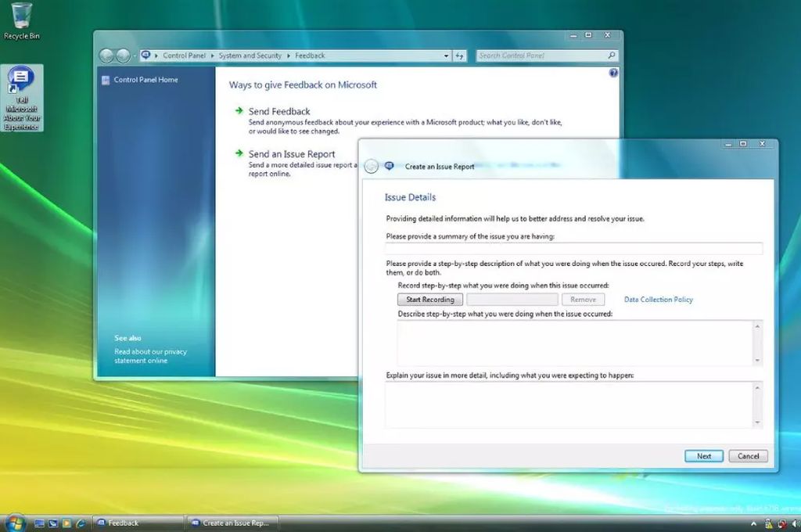Viewport: 801px width, 532px height.
Task: Maximize the Create an Issue Report window
Action: tap(743, 144)
